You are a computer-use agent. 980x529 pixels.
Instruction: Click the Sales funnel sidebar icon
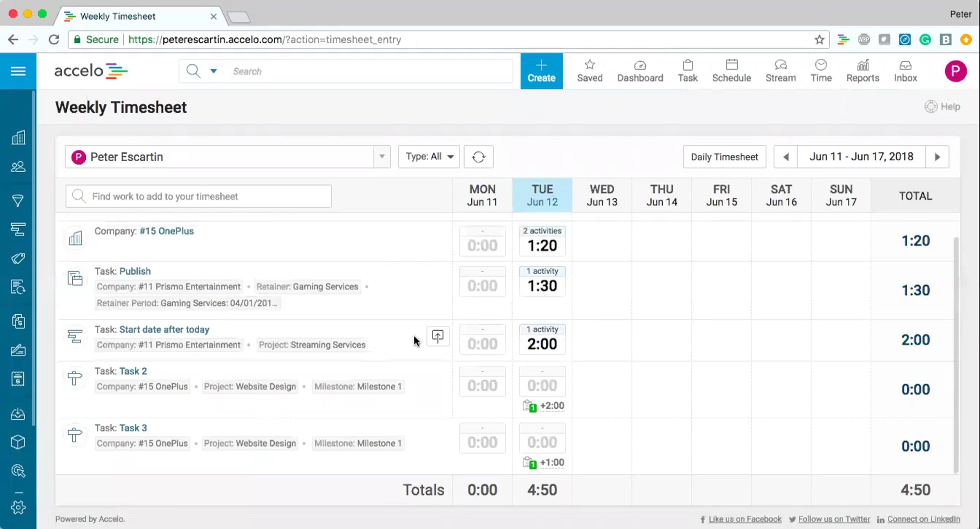(x=18, y=200)
